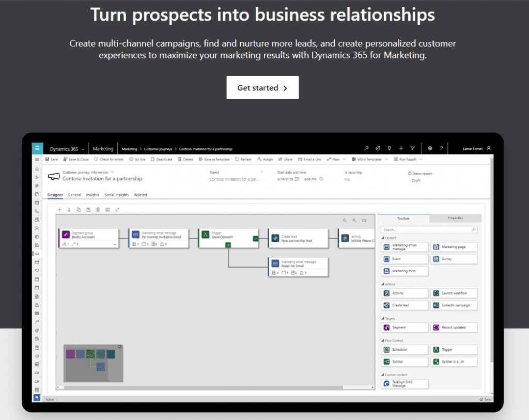Select the Scheduler flow control tile
Viewport: 529px width, 420px height.
point(404,350)
